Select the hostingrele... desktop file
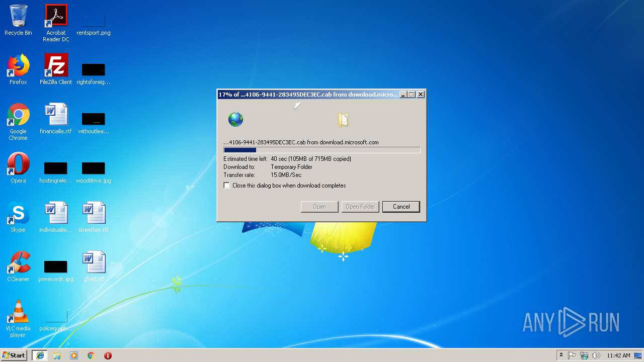This screenshot has width=644, height=362. tap(56, 171)
